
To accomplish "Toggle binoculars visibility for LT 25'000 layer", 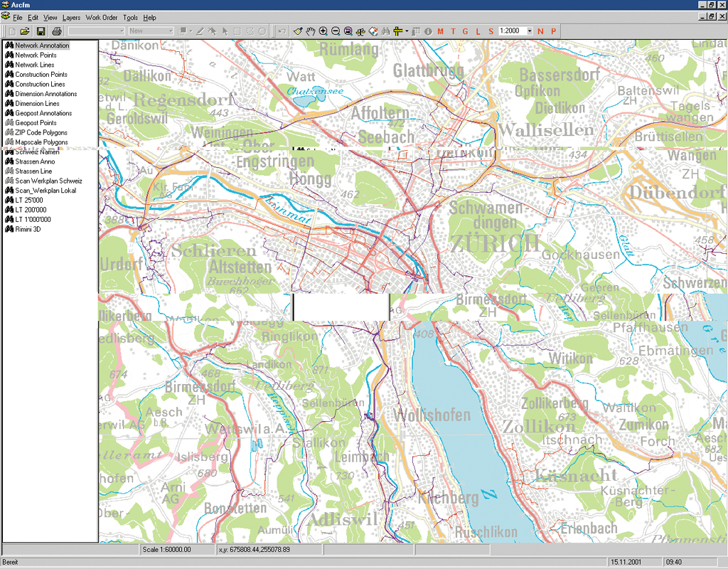I will (x=9, y=200).
